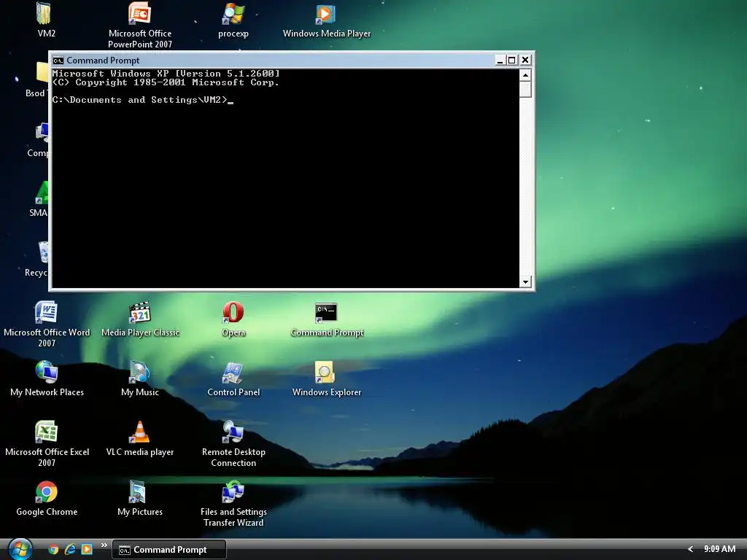747x560 pixels.
Task: Show hidden system tray icons arrow
Action: [x=690, y=549]
